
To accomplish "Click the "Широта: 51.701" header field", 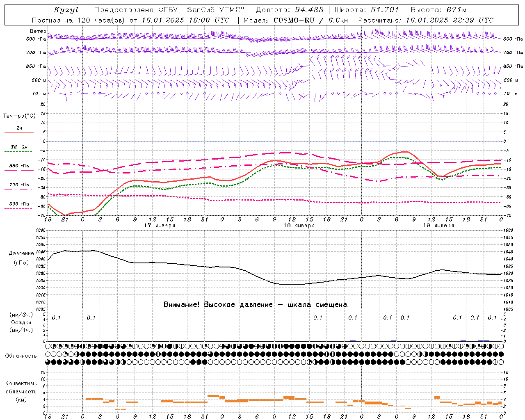I will 367,10.
